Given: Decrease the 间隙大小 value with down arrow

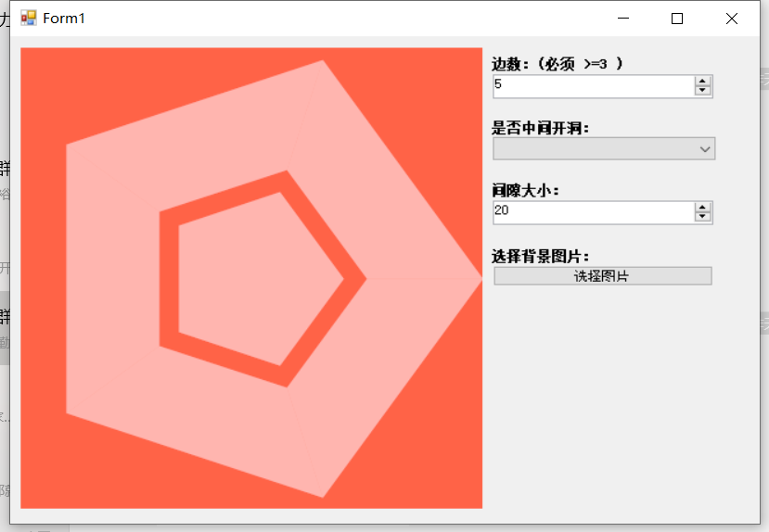Looking at the screenshot, I should tap(702, 217).
